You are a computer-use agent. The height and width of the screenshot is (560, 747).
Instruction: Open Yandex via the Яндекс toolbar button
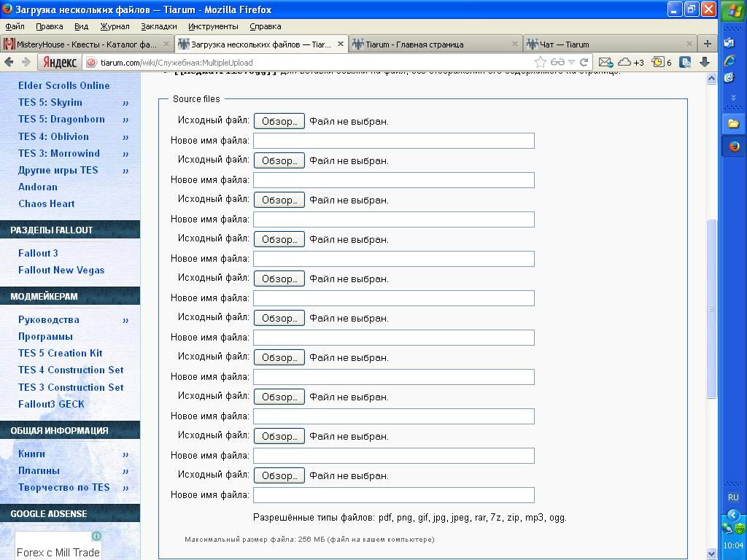60,63
